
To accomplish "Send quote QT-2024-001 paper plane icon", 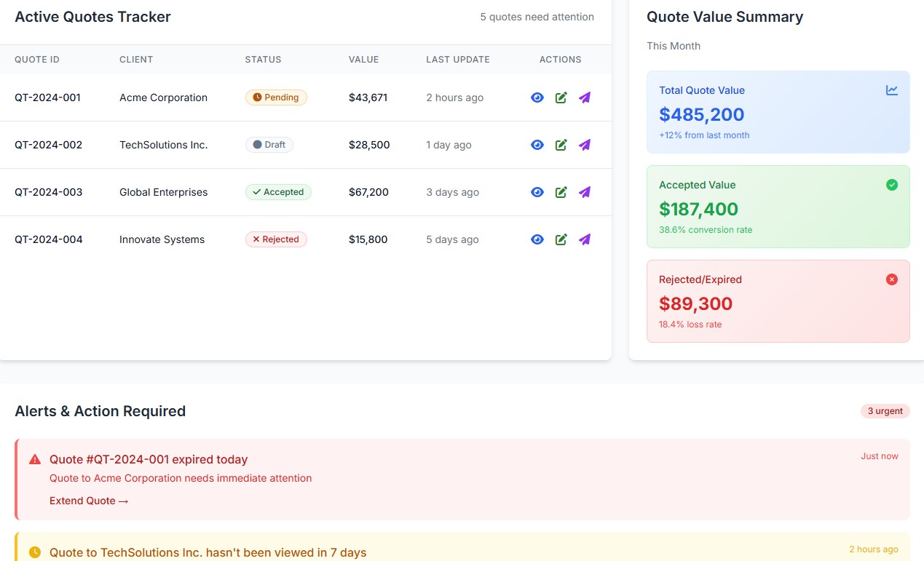I will [584, 98].
